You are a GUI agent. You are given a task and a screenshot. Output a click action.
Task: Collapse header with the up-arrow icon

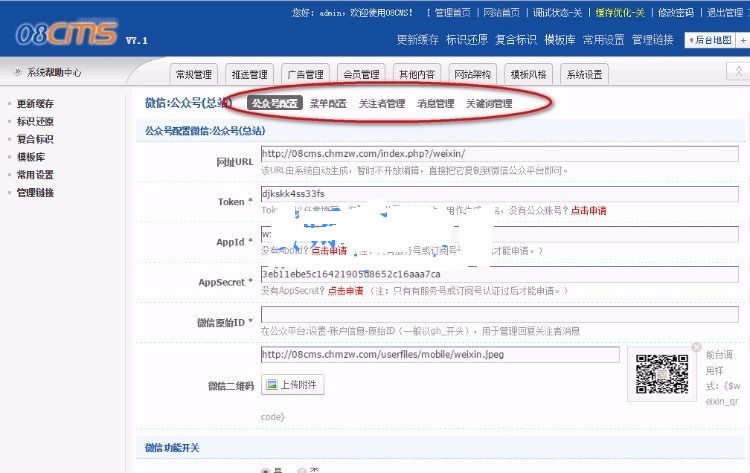739,72
